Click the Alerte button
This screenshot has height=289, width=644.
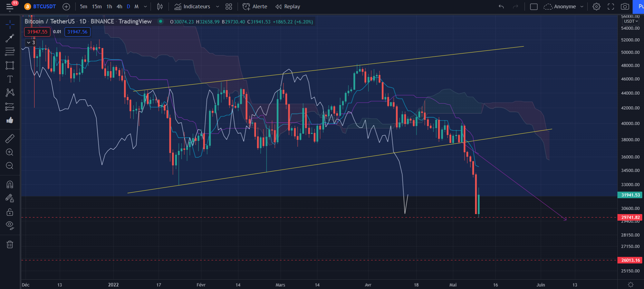tap(255, 7)
